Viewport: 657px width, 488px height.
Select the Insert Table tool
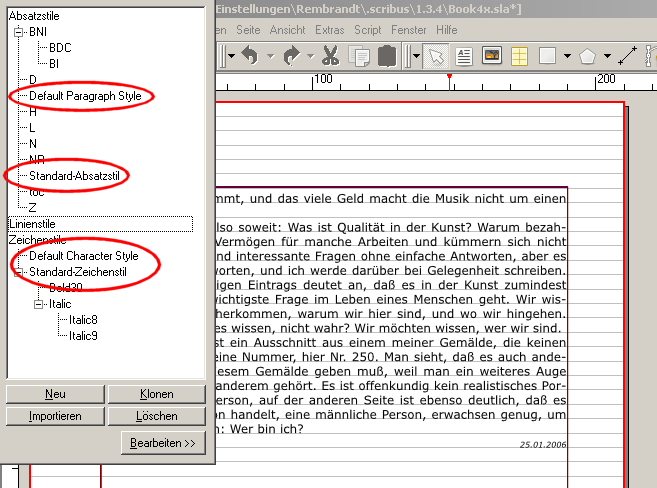519,56
